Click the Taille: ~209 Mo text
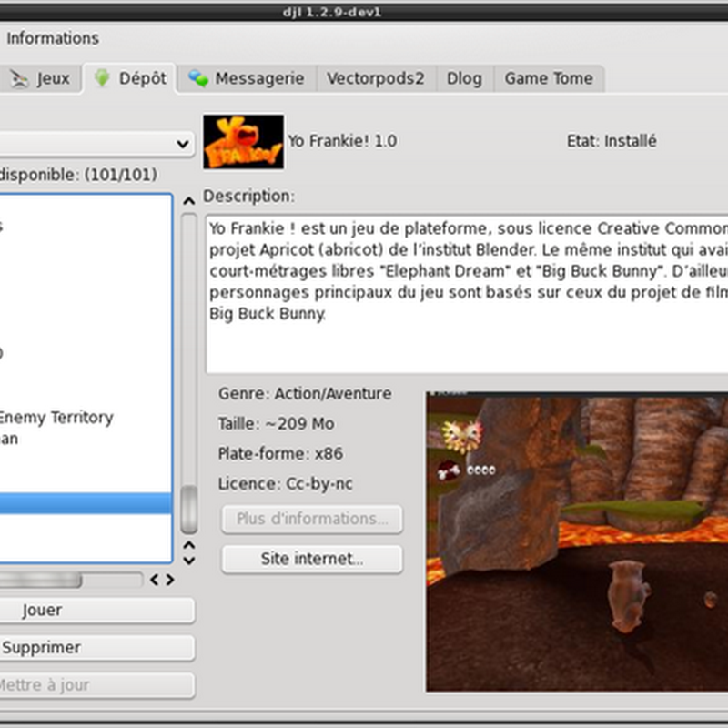The height and width of the screenshot is (728, 728). click(x=277, y=423)
